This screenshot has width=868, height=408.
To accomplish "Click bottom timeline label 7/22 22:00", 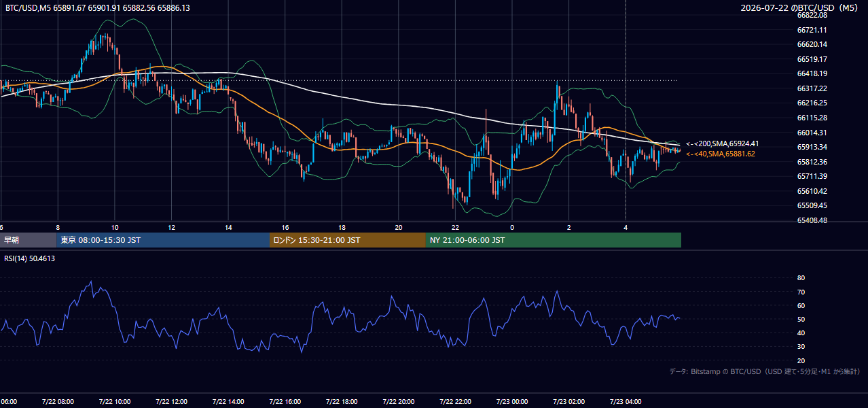I will [455, 402].
